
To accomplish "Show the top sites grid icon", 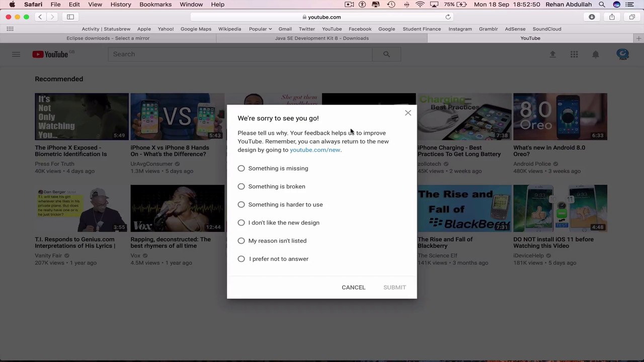I will click(10, 29).
